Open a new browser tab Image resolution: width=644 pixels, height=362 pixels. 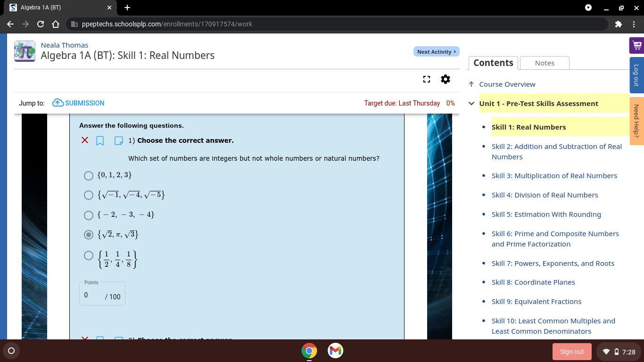pyautogui.click(x=127, y=8)
